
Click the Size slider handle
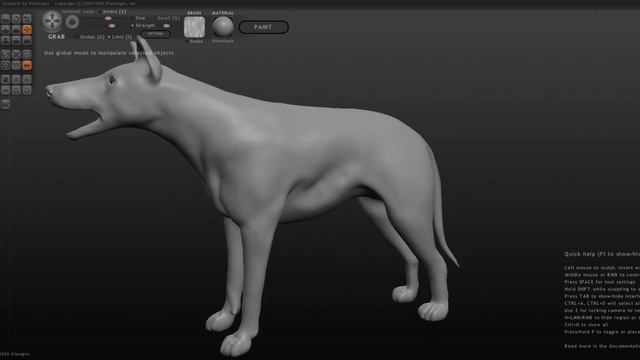click(x=108, y=18)
